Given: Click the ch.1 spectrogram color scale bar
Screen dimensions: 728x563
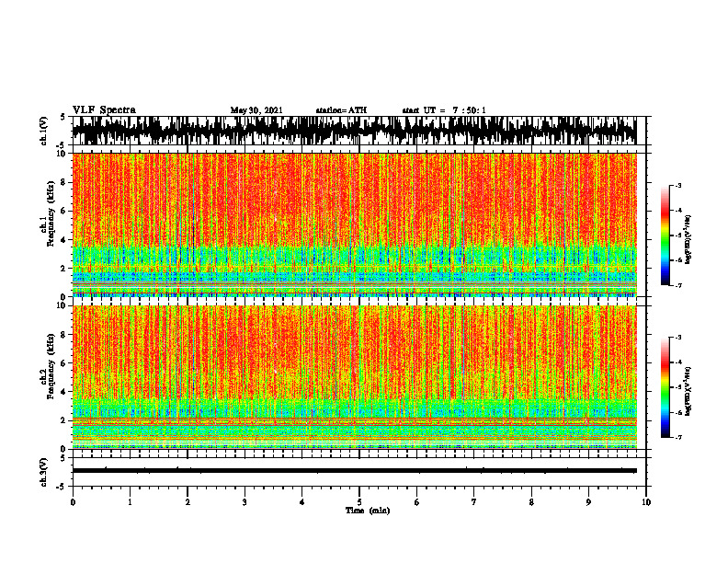Looking at the screenshot, I should coord(665,236).
